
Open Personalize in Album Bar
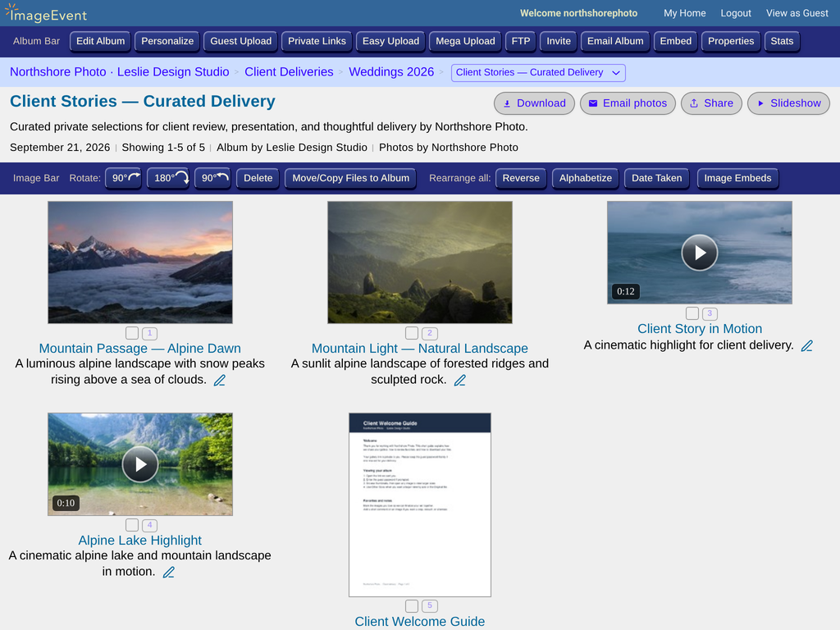[x=167, y=41]
